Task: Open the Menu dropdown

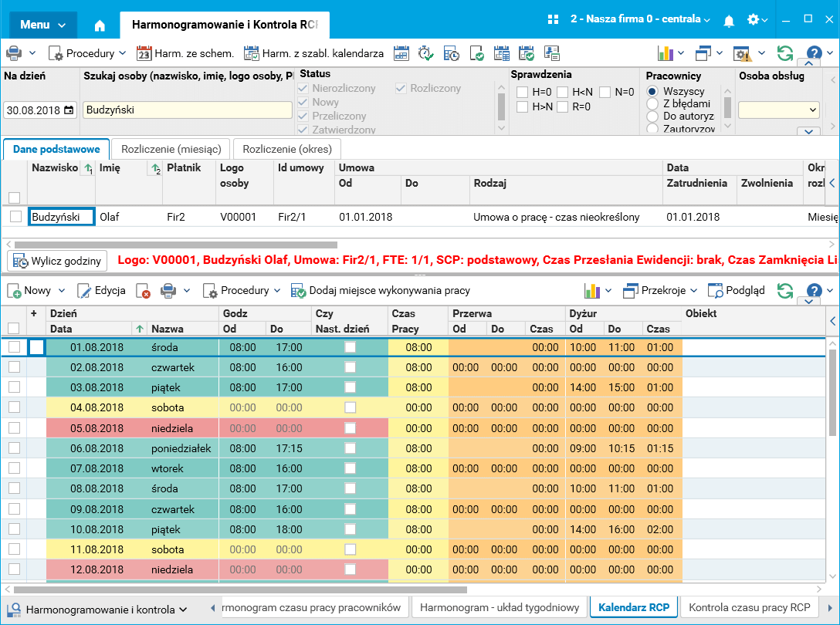Action: 42,25
